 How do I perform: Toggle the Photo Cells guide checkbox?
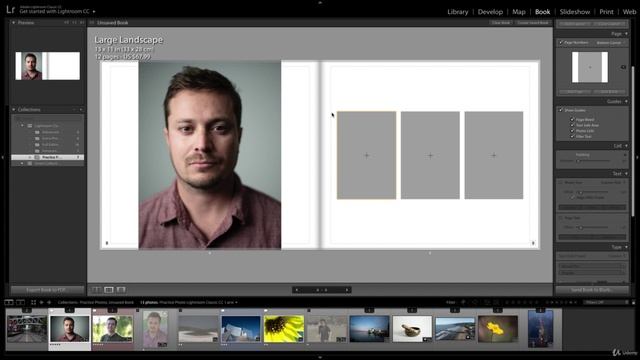pos(572,131)
